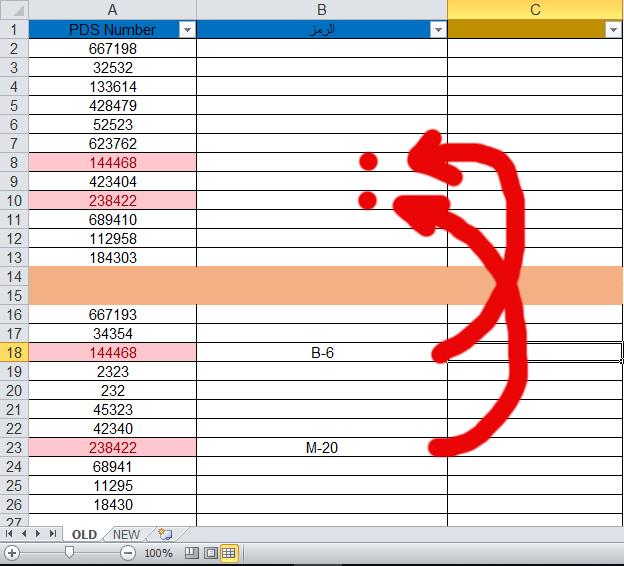Select cell containing 112958
The width and height of the screenshot is (624, 566).
tap(113, 239)
